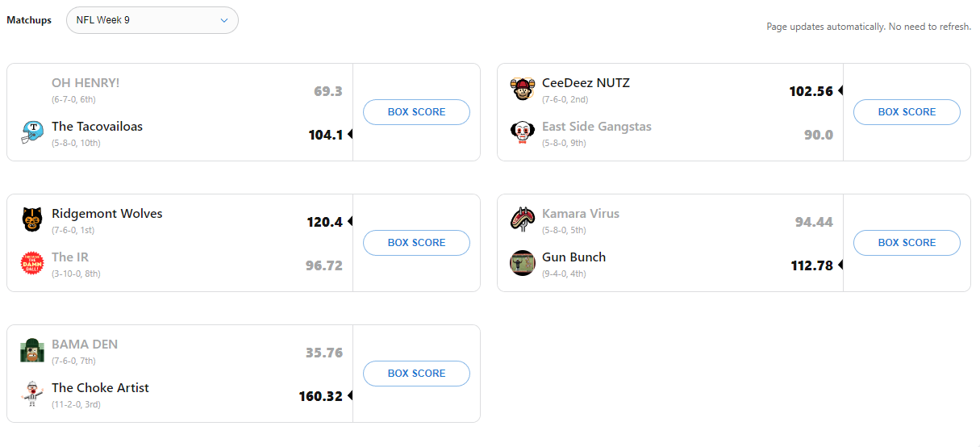
Task: Click The Tacovailoas helmet team logo
Action: point(32,132)
